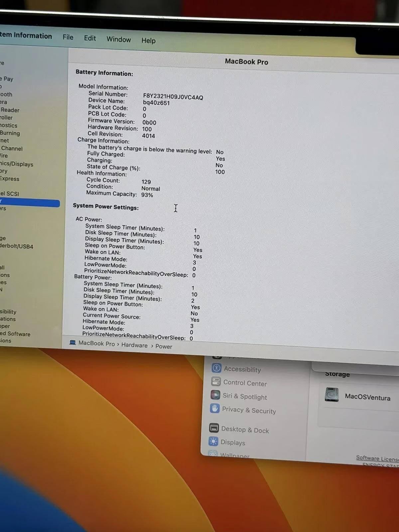The height and width of the screenshot is (532, 399).
Task: Open the Window menu
Action: (x=119, y=39)
